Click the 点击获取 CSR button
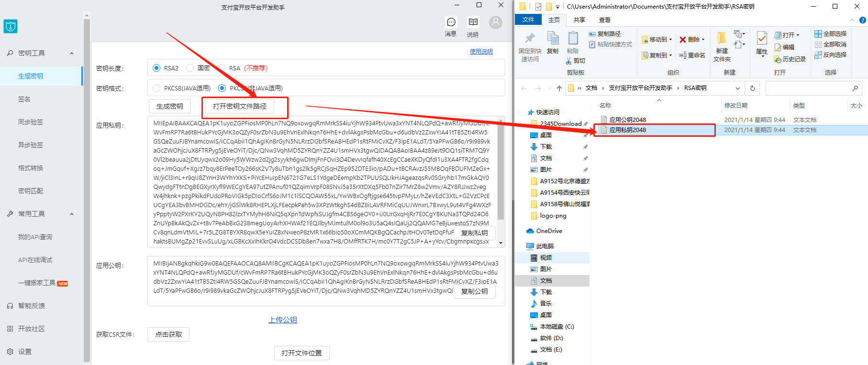 click(168, 335)
